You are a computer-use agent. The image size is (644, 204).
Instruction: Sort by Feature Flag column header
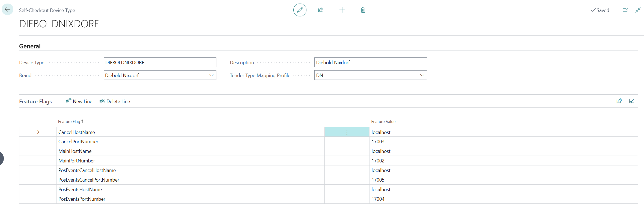tap(69, 122)
